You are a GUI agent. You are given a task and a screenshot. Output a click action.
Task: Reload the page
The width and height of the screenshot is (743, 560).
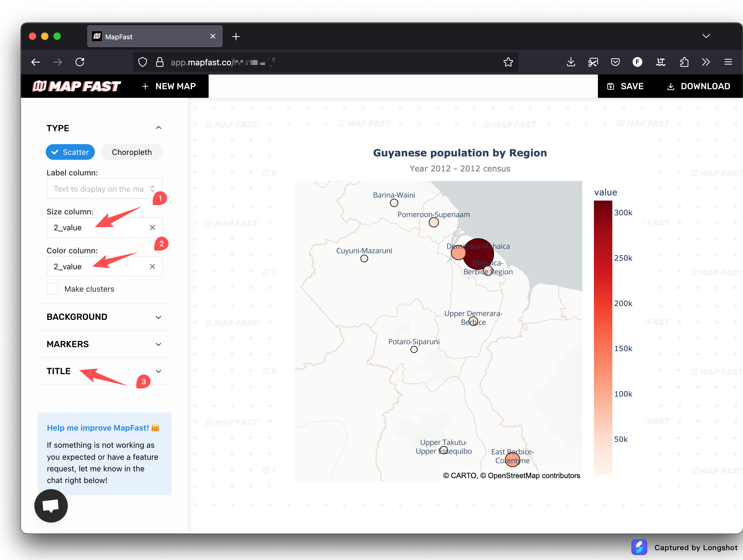click(x=80, y=62)
